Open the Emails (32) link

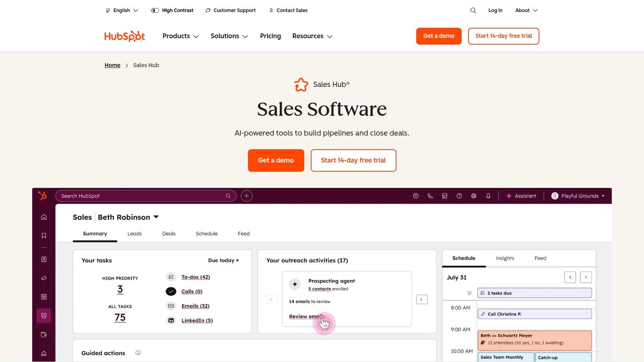196,306
